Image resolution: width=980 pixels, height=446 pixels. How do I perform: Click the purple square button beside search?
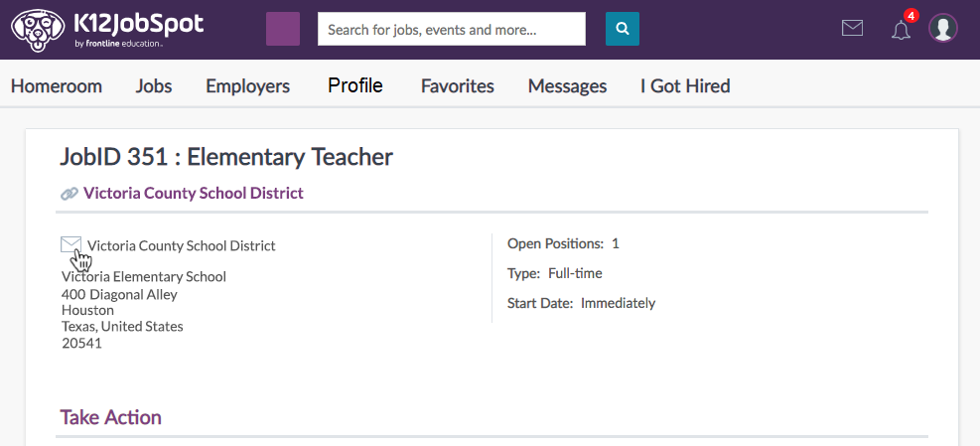(x=283, y=29)
